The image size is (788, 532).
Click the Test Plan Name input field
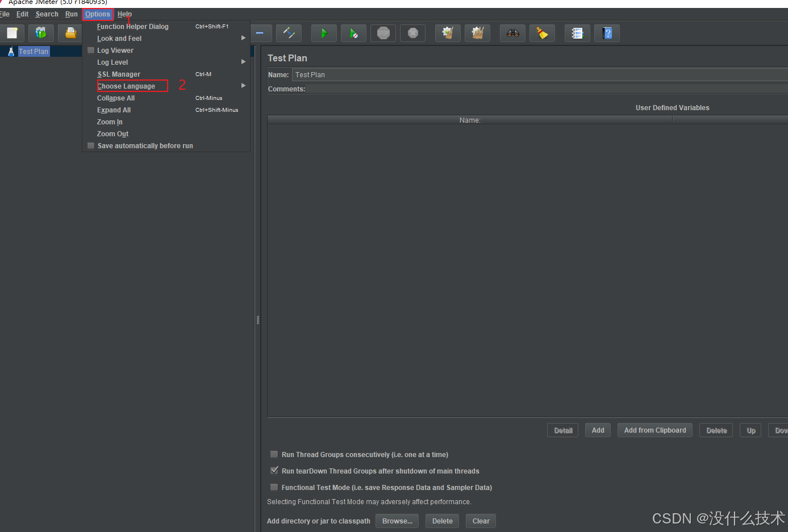coord(540,74)
